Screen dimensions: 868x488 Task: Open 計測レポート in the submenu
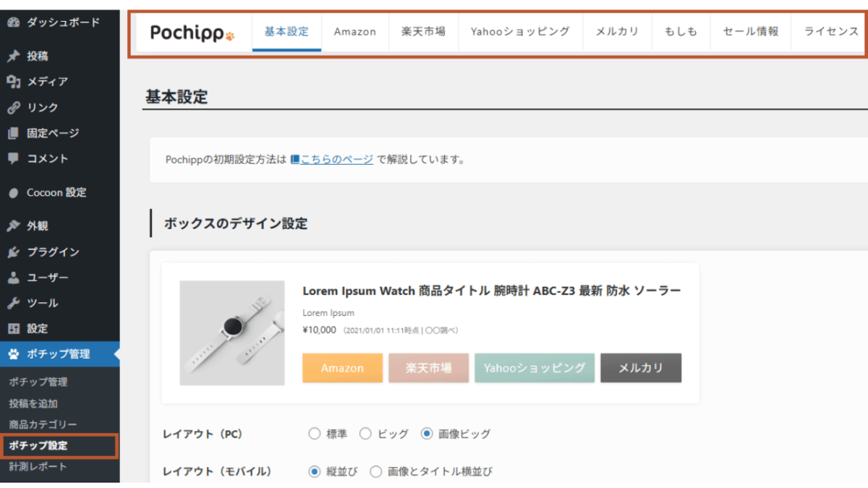point(38,467)
